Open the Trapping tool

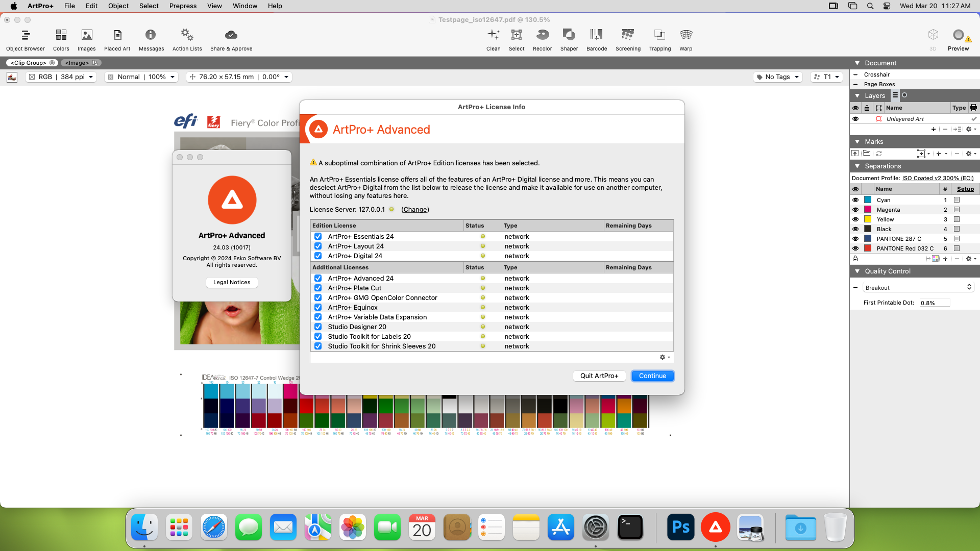click(x=659, y=40)
